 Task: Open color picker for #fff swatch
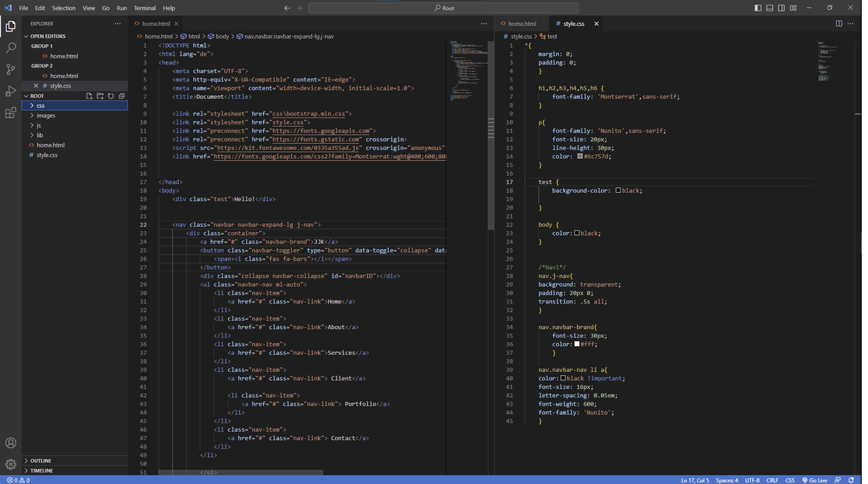(576, 344)
